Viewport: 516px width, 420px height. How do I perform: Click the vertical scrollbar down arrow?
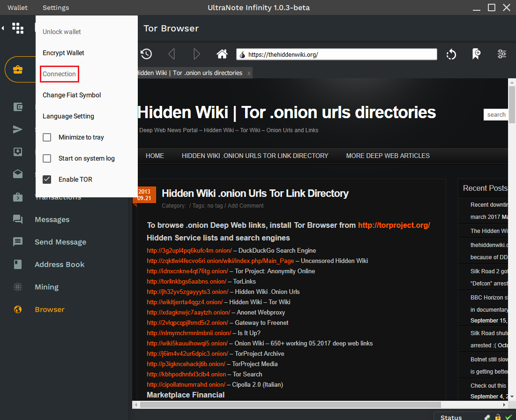[x=512, y=397]
